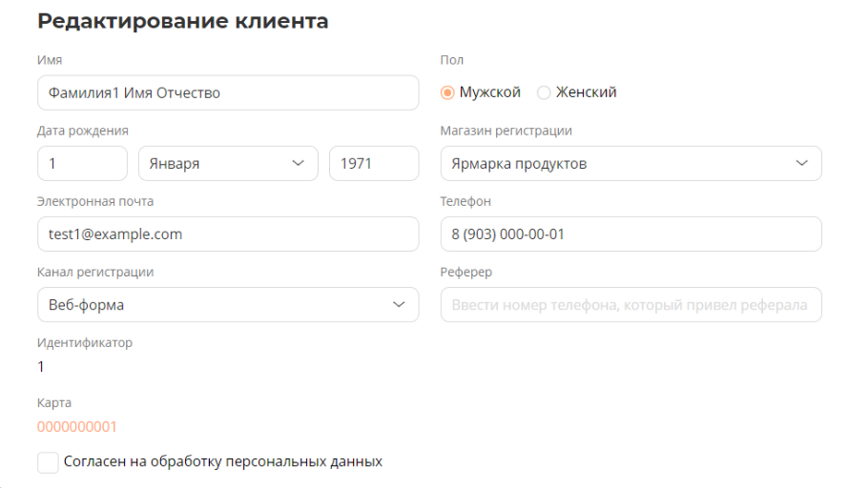Click the Согласен на обработку персональных данных label
Image resolution: width=868 pixels, height=488 pixels.
click(x=222, y=461)
